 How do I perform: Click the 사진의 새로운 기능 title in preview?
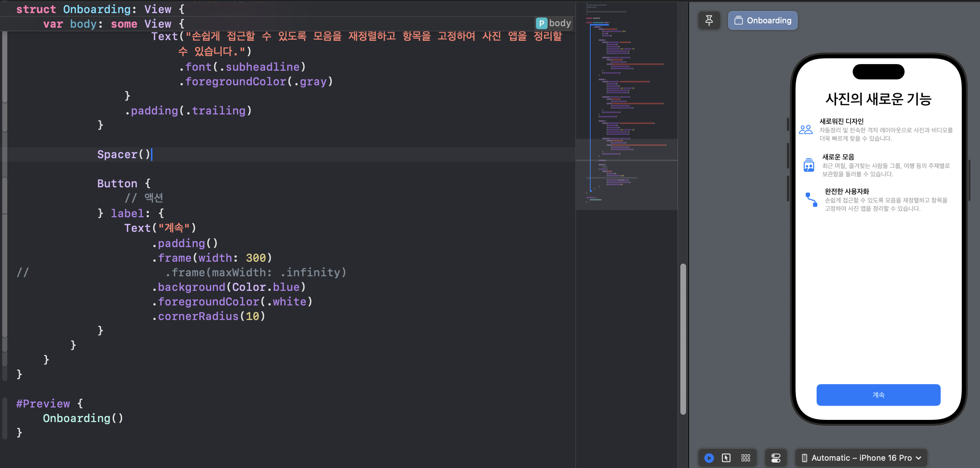pyautogui.click(x=878, y=99)
